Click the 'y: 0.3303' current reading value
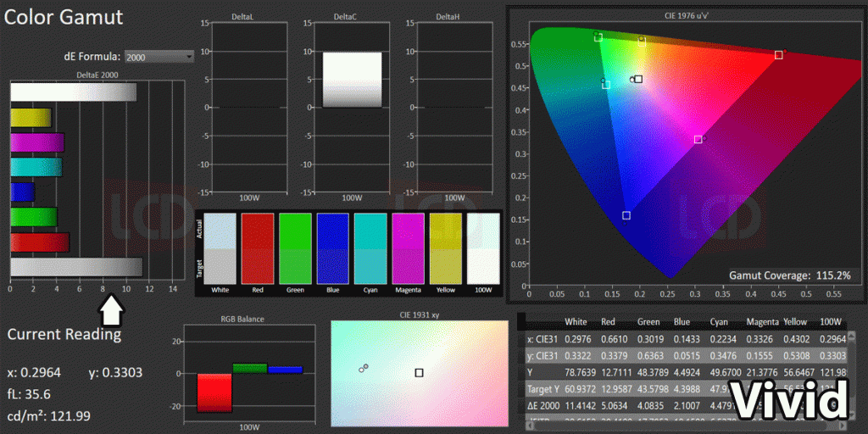Viewport: 868px width, 434px height. [x=115, y=373]
